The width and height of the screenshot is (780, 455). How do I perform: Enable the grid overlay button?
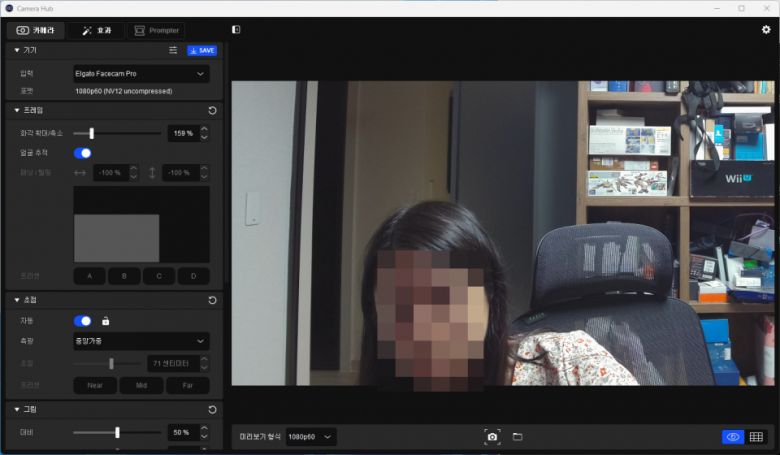click(757, 437)
